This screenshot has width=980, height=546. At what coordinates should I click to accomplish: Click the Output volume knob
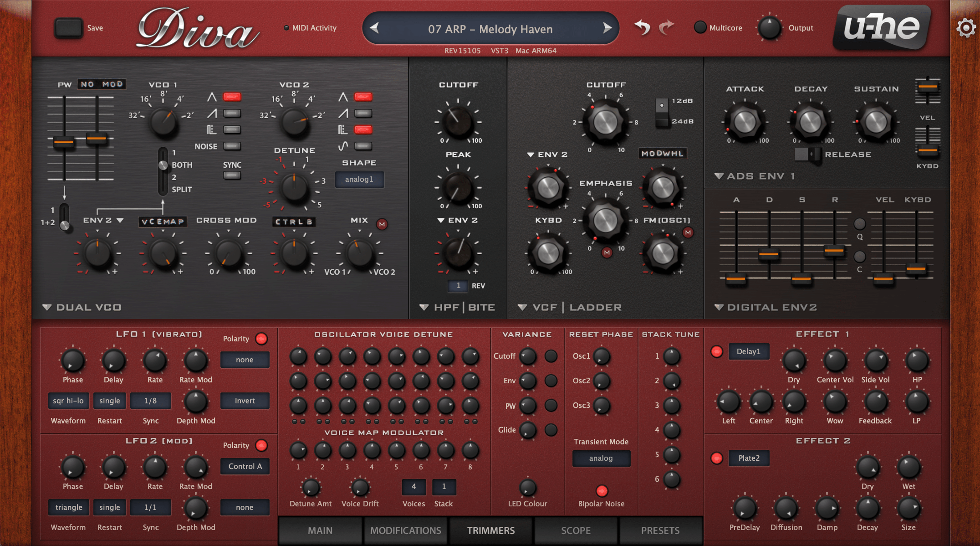(x=770, y=28)
